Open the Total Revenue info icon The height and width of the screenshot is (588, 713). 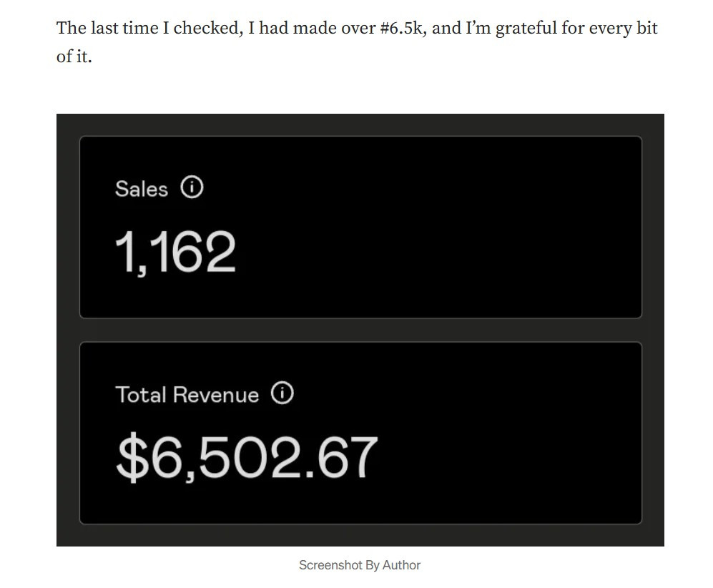(282, 393)
